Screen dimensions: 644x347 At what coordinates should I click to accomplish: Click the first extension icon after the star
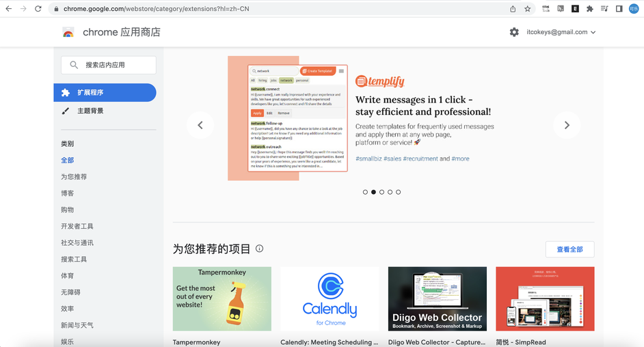click(546, 9)
